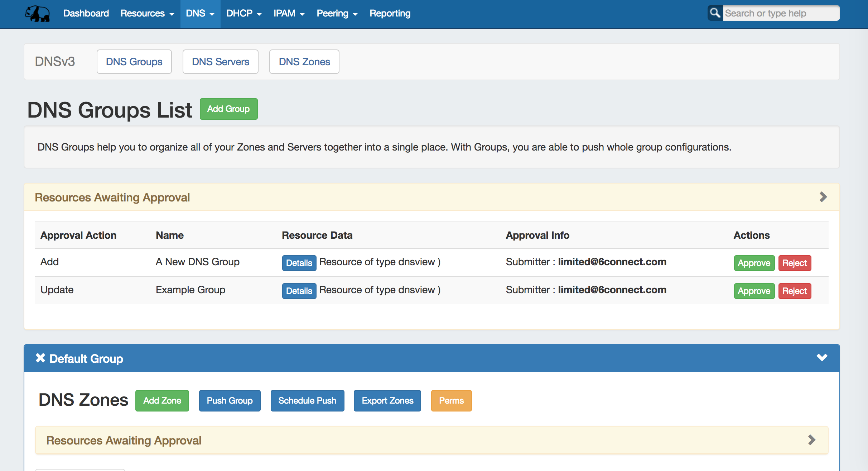Viewport: 868px width, 471px height.
Task: Go to the Dashboard menu item
Action: [x=86, y=14]
